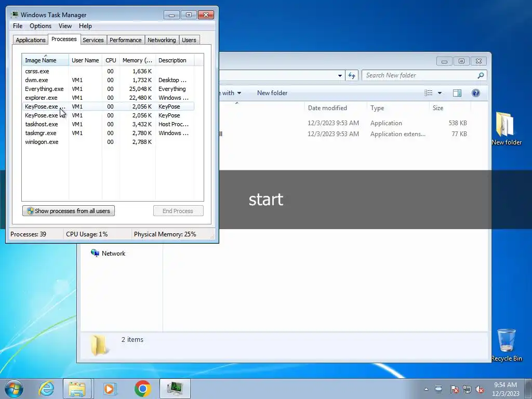Click New folder button in Explorer toolbar
The width and height of the screenshot is (532, 399).
pos(272,93)
